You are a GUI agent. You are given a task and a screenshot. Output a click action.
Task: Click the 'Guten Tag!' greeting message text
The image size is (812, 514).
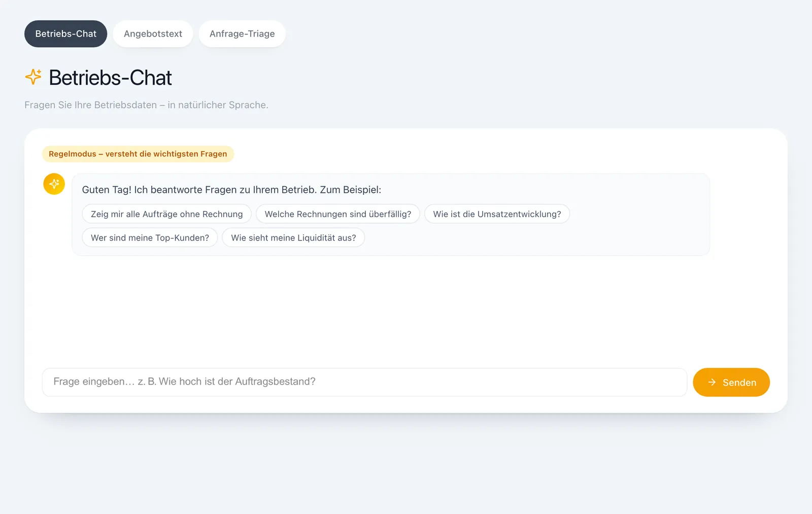(231, 190)
